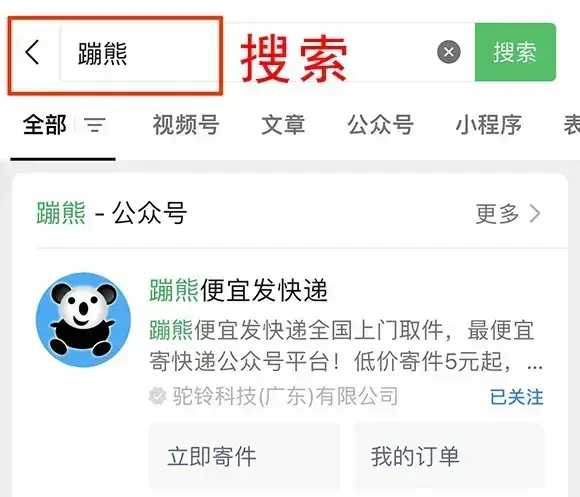
Task: Switch to the 视频号 tab
Action: coord(186,125)
